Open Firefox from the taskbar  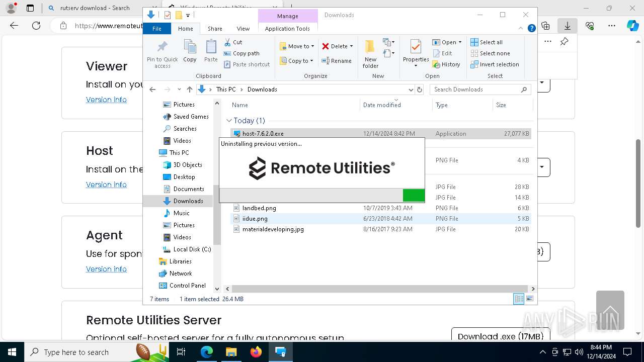(256, 352)
